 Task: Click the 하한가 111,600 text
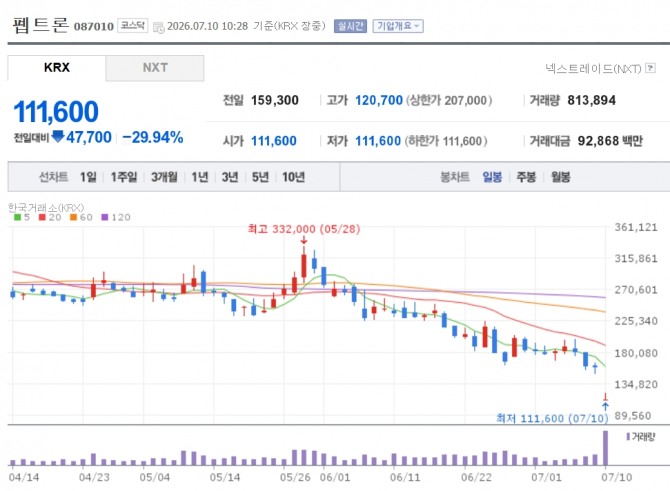446,141
